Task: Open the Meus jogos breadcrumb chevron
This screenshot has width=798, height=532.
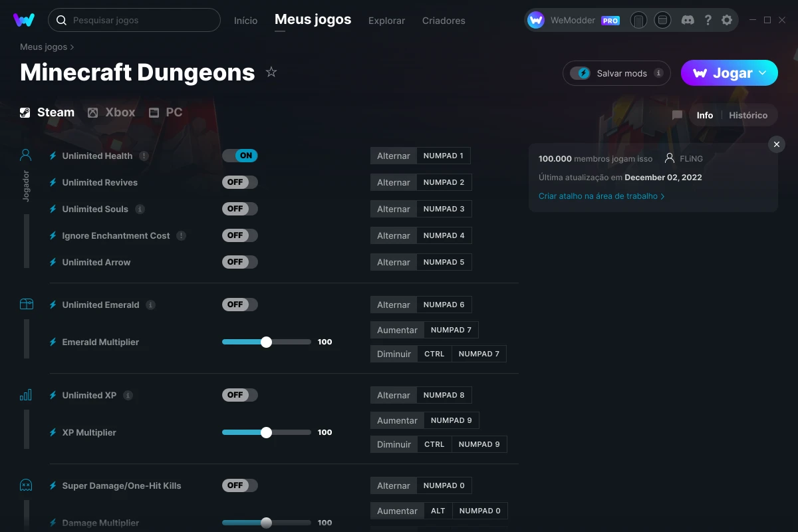Action: click(x=72, y=47)
